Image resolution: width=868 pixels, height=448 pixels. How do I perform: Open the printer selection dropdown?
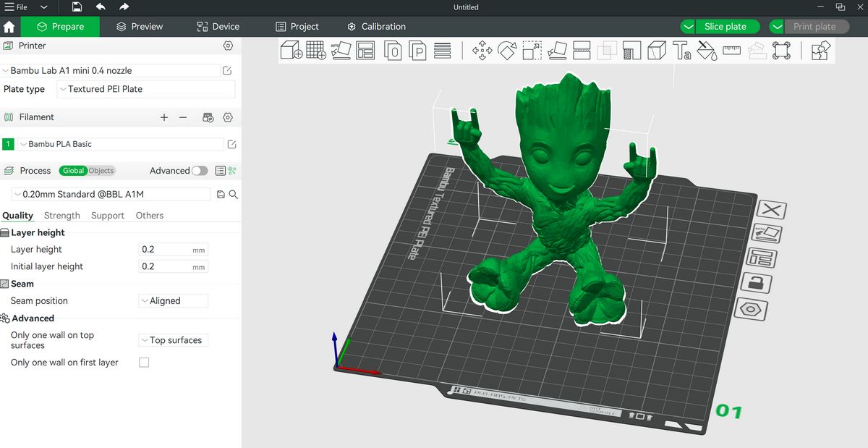coord(111,71)
